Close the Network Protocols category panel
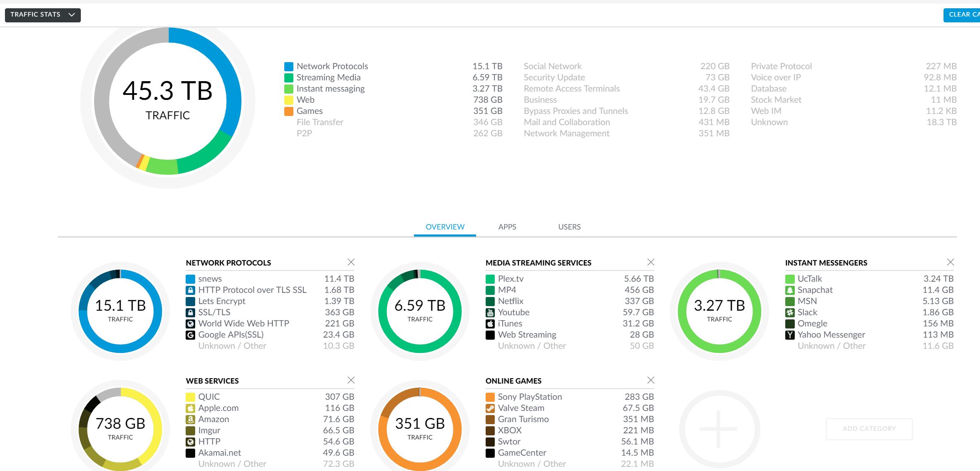This screenshot has width=980, height=471. [x=351, y=262]
